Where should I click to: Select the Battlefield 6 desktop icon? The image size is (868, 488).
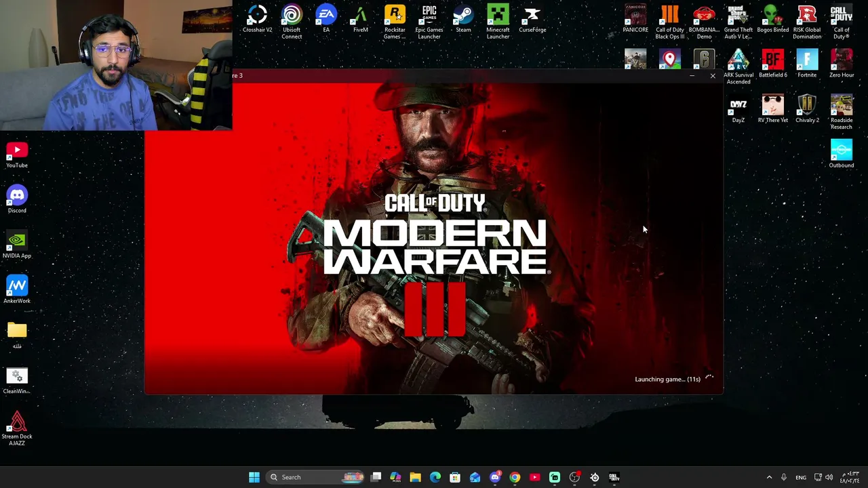[x=773, y=64]
